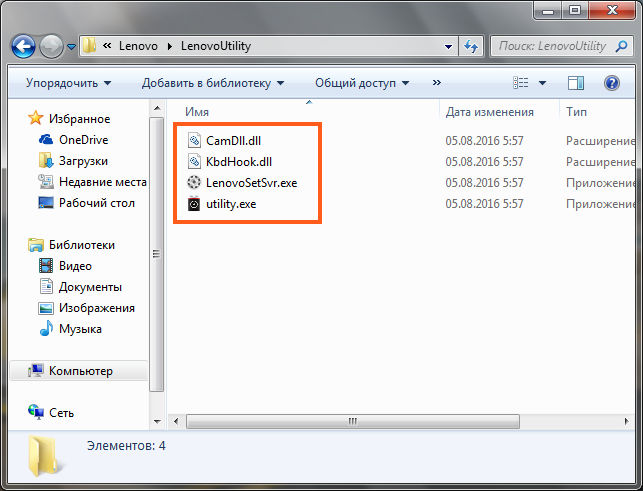
Task: Refresh the folder view
Action: 471,46
